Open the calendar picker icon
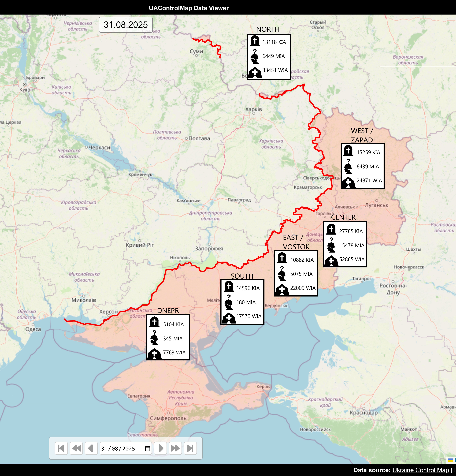 click(147, 448)
